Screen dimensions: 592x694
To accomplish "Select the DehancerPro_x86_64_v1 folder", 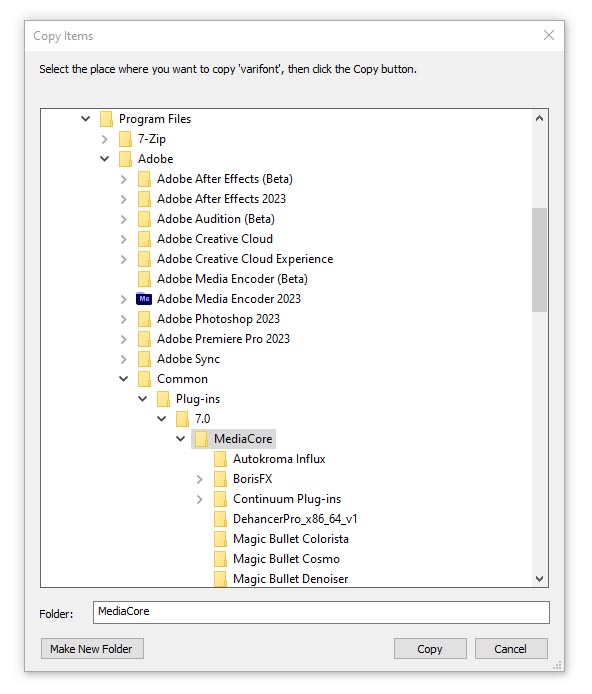I will pos(295,519).
